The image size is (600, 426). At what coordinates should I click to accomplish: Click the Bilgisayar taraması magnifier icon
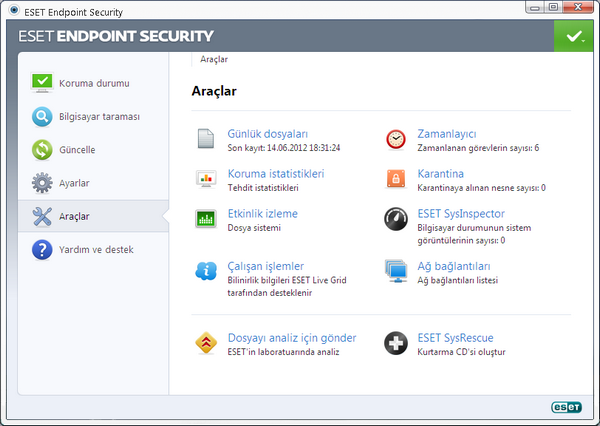(x=42, y=116)
